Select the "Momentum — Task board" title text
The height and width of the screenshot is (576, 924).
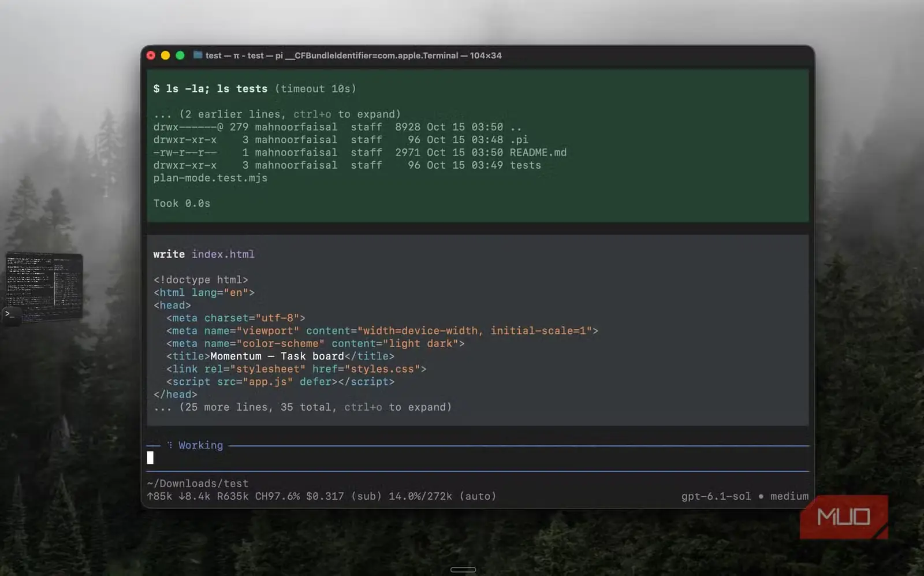277,356
